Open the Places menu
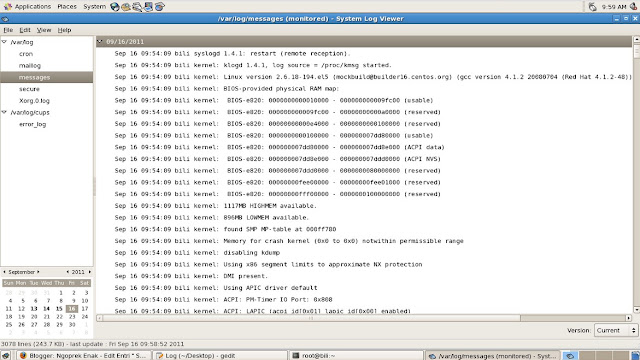640x360 pixels. pyautogui.click(x=67, y=7)
